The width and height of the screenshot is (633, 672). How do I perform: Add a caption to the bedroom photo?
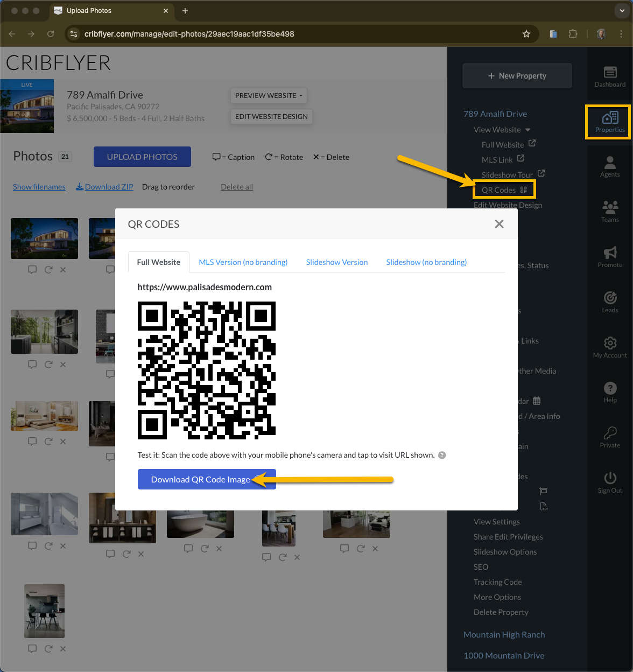tap(32, 442)
